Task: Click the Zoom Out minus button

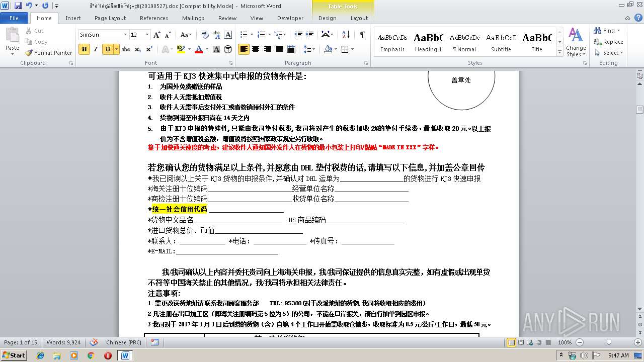Action: (x=580, y=342)
